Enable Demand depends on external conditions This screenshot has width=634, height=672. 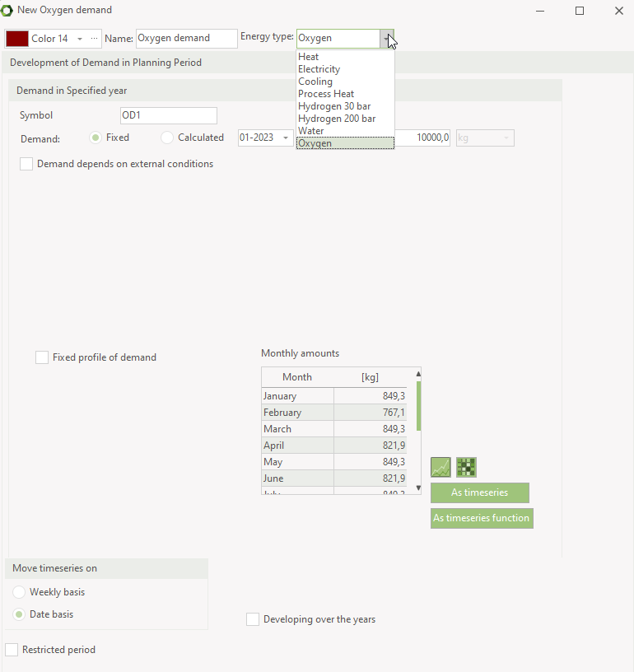26,164
